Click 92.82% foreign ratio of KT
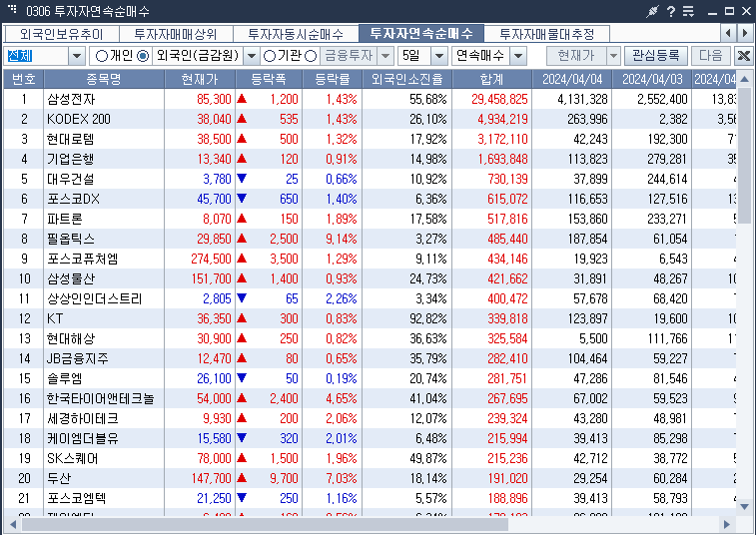The image size is (756, 535). [428, 318]
